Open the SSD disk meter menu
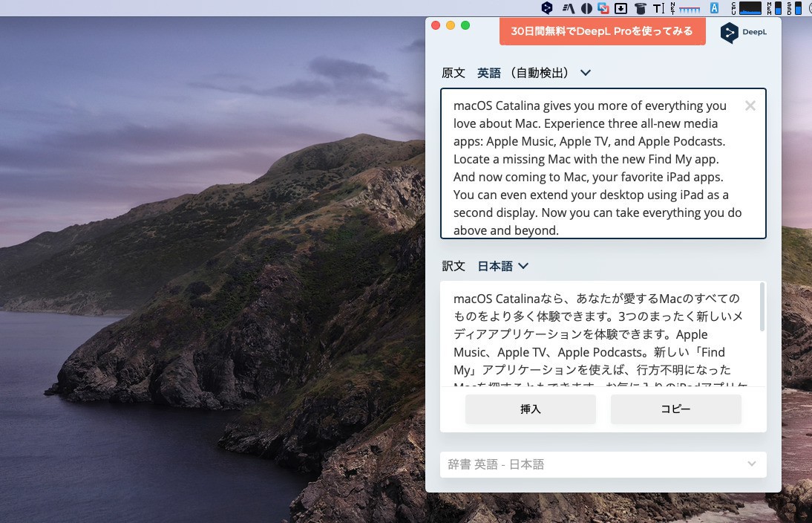Image resolution: width=812 pixels, height=523 pixels. click(794, 7)
